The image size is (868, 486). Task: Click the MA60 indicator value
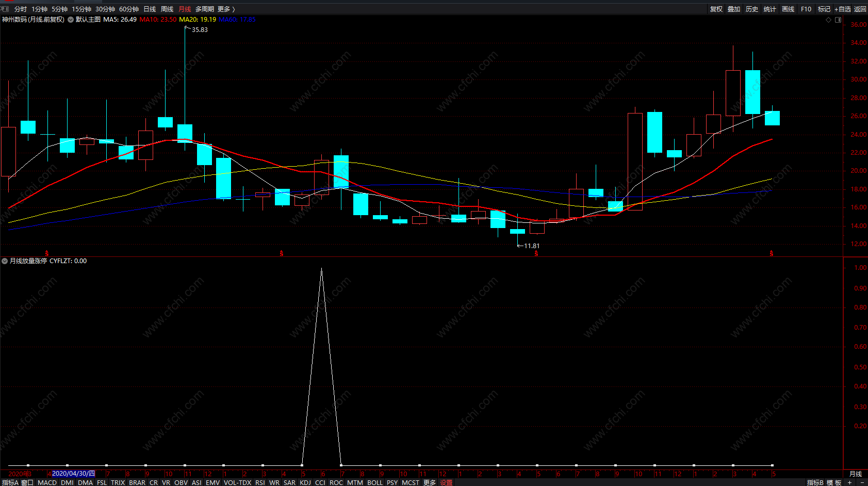click(237, 20)
